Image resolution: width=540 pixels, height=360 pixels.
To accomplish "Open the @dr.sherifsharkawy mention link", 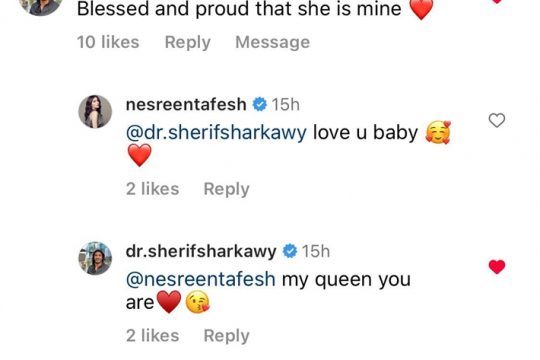I will pyautogui.click(x=216, y=132).
